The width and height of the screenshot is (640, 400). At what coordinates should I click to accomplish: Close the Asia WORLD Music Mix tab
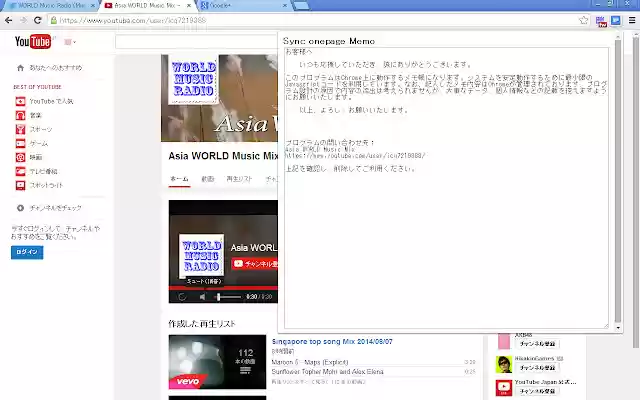pos(189,6)
